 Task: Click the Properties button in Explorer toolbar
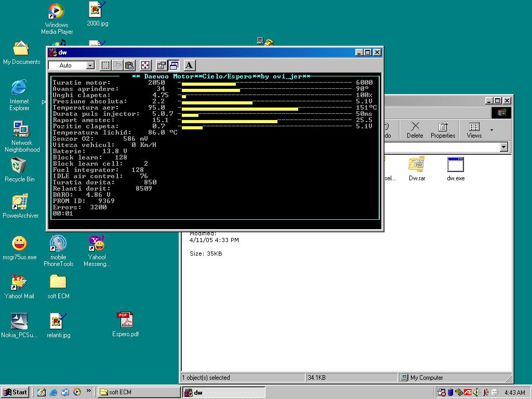[443, 130]
